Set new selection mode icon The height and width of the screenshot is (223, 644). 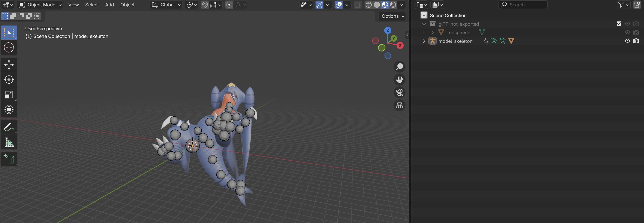point(5,16)
